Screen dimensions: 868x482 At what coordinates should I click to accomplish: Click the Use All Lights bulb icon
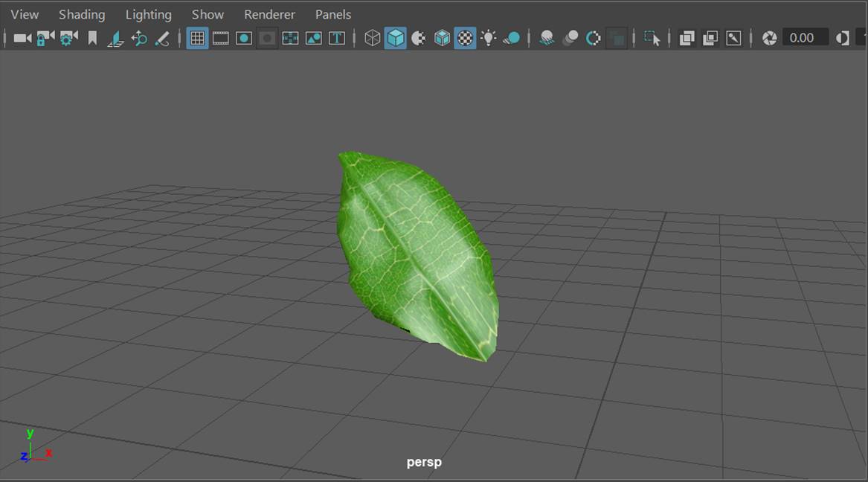coord(488,38)
